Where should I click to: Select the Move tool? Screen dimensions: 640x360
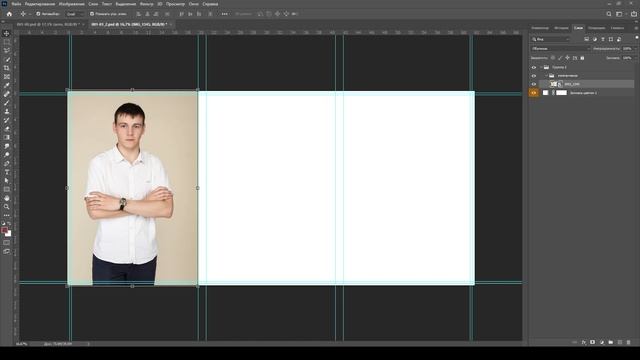click(7, 33)
